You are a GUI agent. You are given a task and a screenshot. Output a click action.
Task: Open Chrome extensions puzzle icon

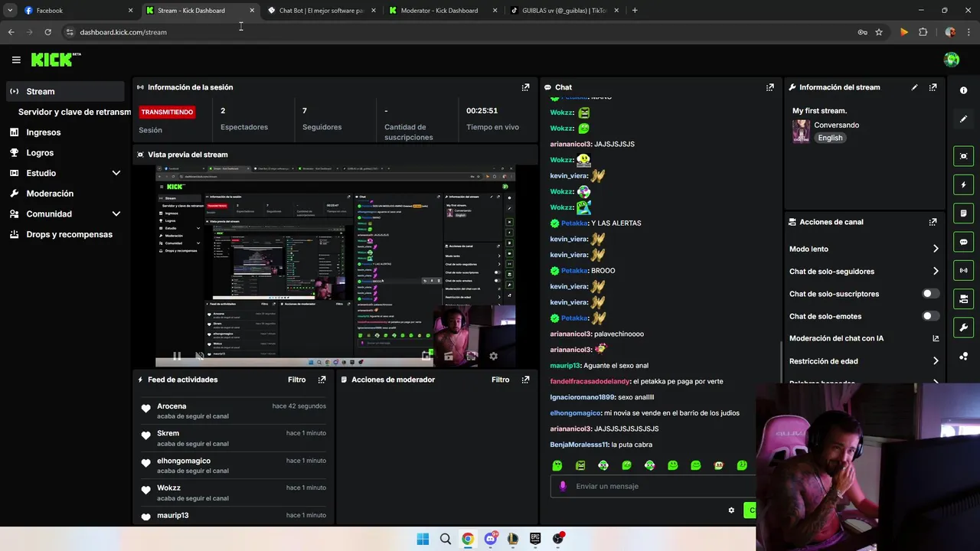point(923,32)
